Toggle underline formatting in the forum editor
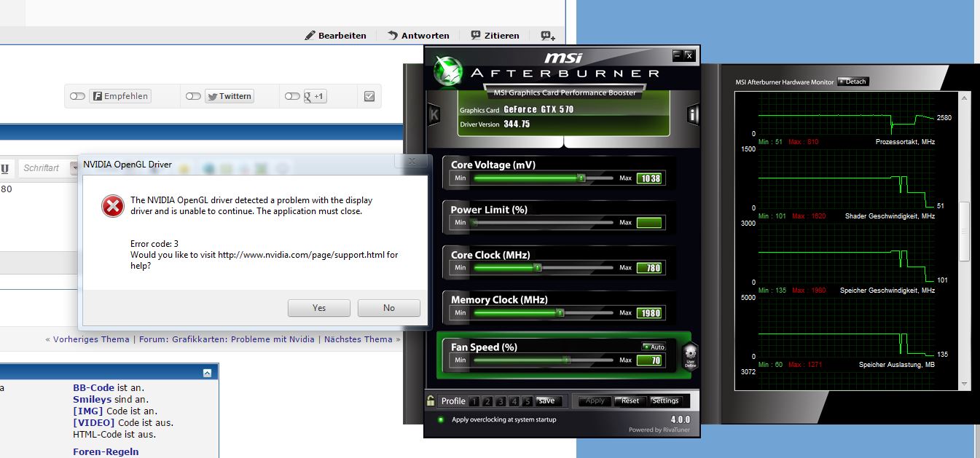980x458 pixels. (x=4, y=168)
